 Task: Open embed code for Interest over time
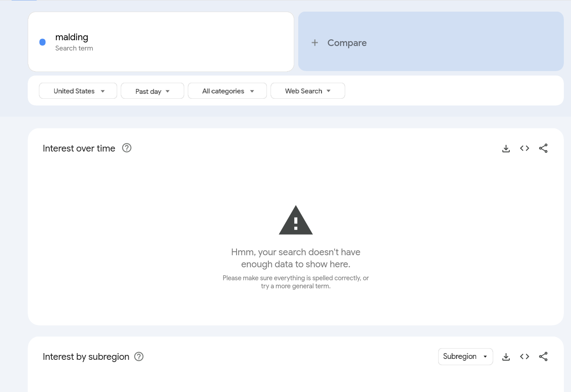[524, 148]
